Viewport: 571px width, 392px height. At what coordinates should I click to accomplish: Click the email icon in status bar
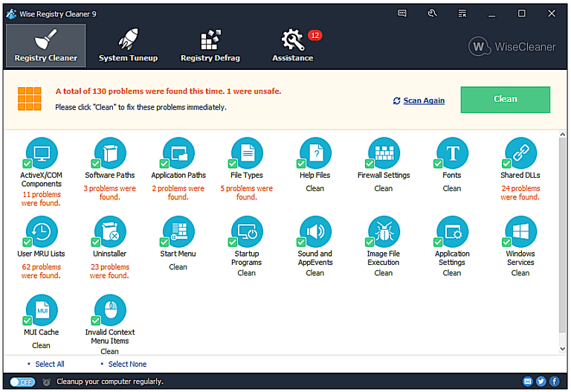(x=528, y=382)
